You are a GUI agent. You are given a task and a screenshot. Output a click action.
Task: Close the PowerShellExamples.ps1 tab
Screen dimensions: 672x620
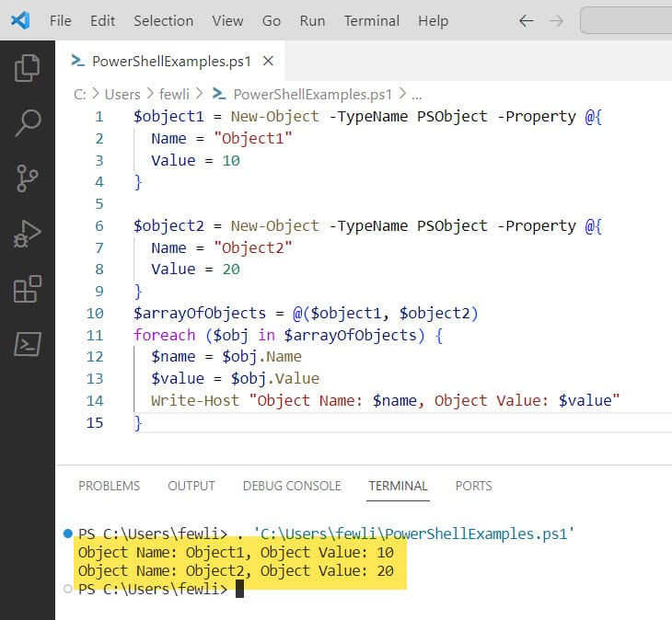click(x=268, y=61)
